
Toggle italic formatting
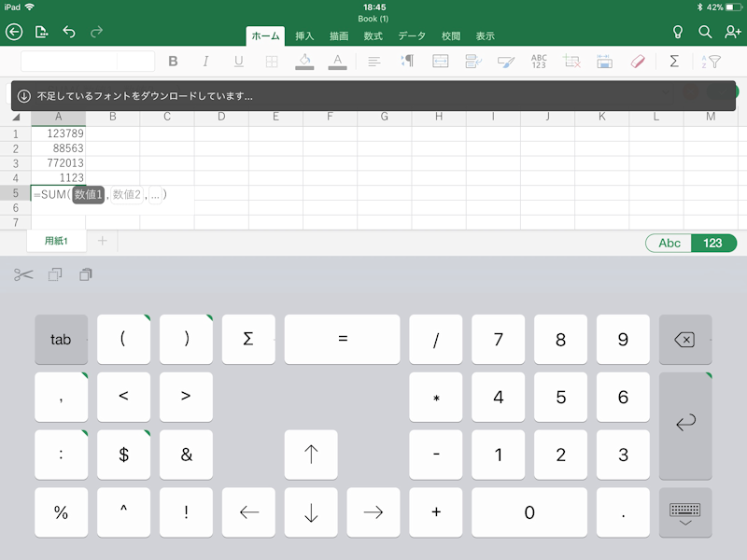point(205,61)
